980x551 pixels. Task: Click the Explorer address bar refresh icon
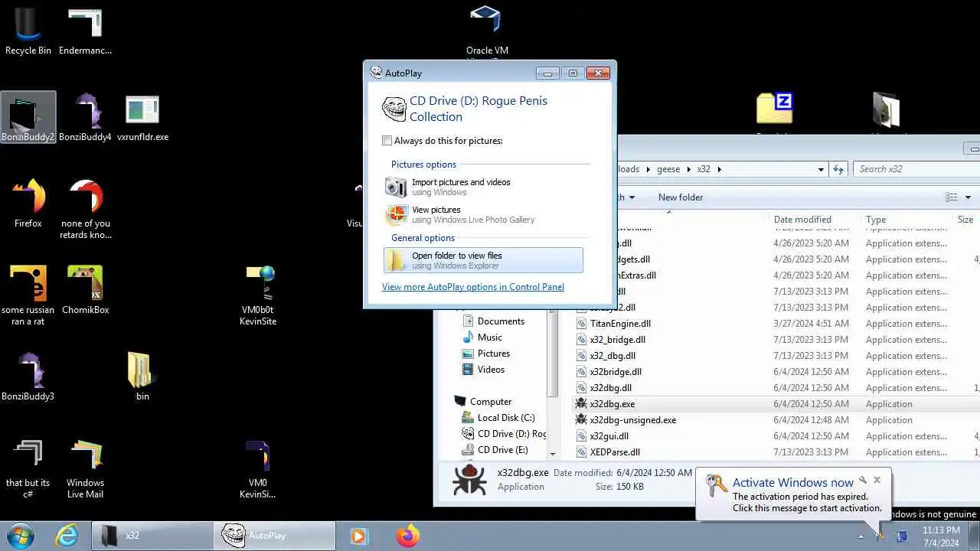[x=838, y=169]
